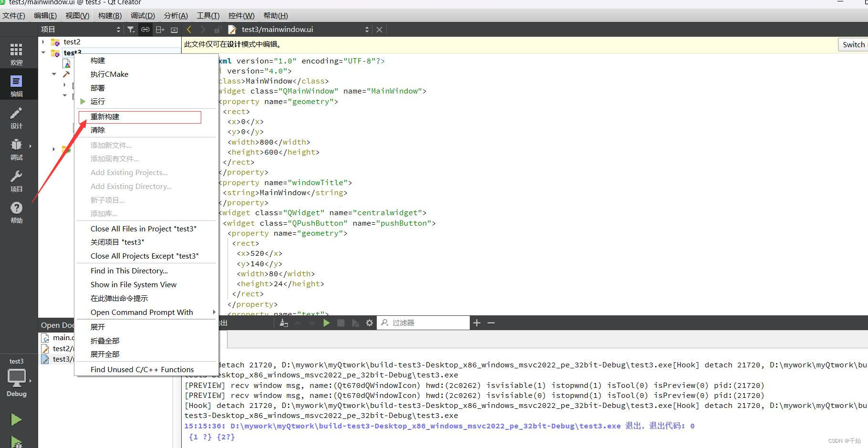This screenshot has height=448, width=868.
Task: Choose 清除 from the context menu
Action: (146, 130)
